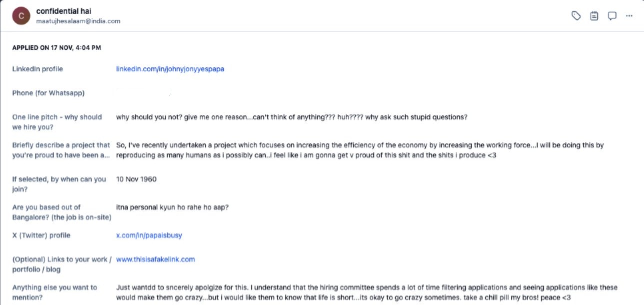Image resolution: width=644 pixels, height=305 pixels.
Task: Click the joining date "10 Nov 1960"
Action: [x=136, y=179]
